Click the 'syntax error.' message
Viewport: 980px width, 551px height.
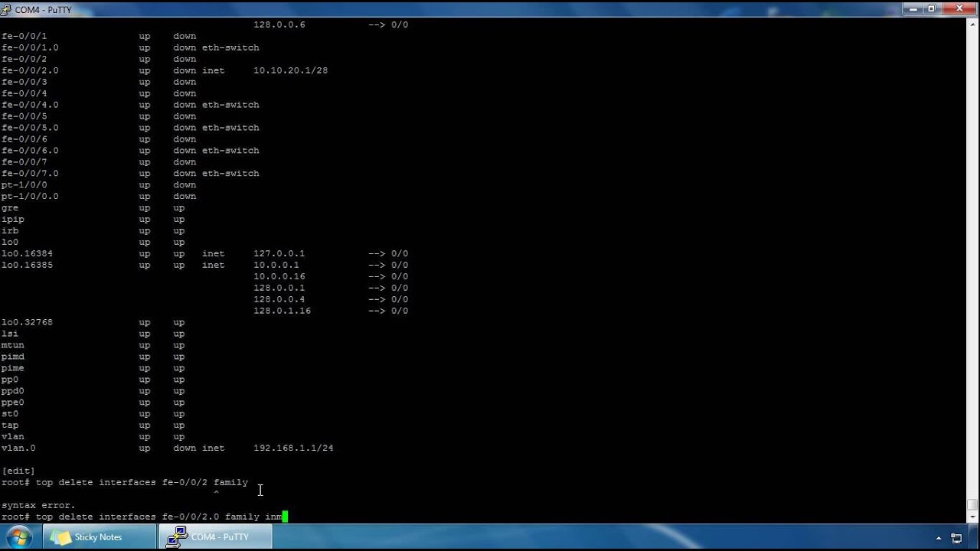pyautogui.click(x=38, y=506)
